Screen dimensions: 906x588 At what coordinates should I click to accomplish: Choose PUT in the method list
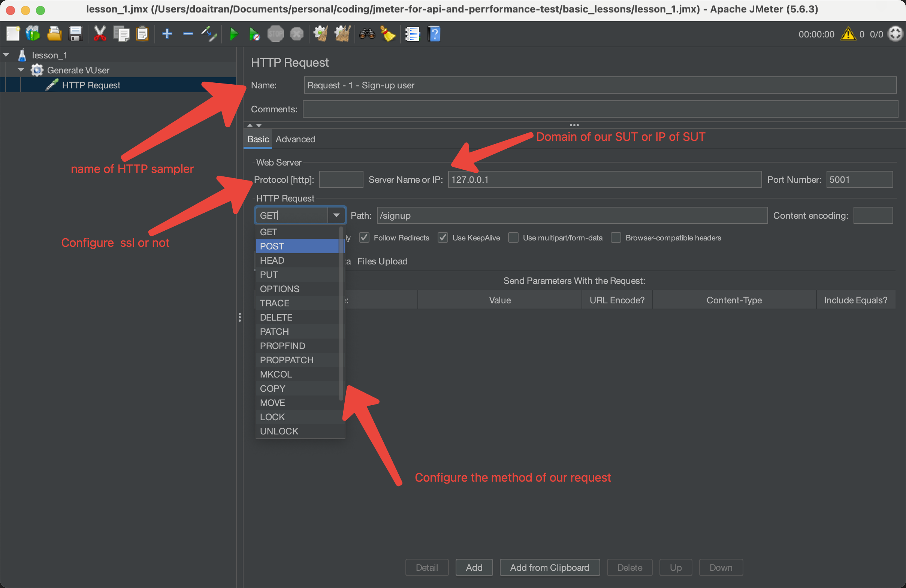pyautogui.click(x=297, y=275)
